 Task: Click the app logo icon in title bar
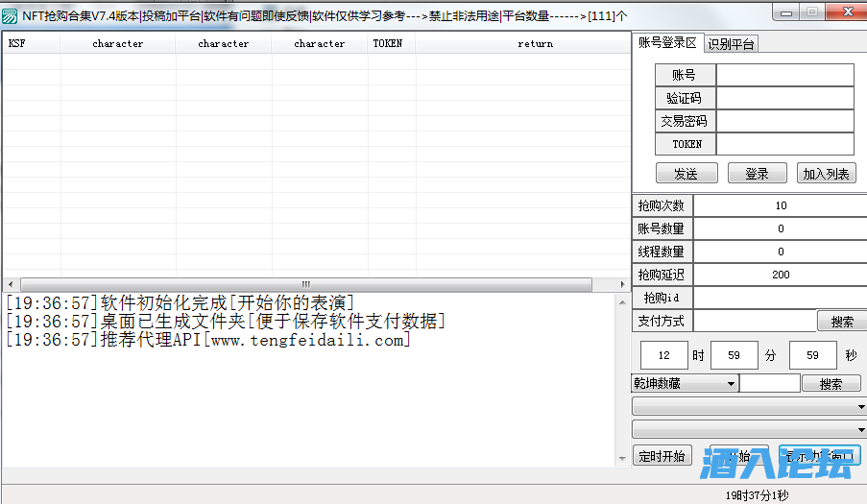click(11, 14)
